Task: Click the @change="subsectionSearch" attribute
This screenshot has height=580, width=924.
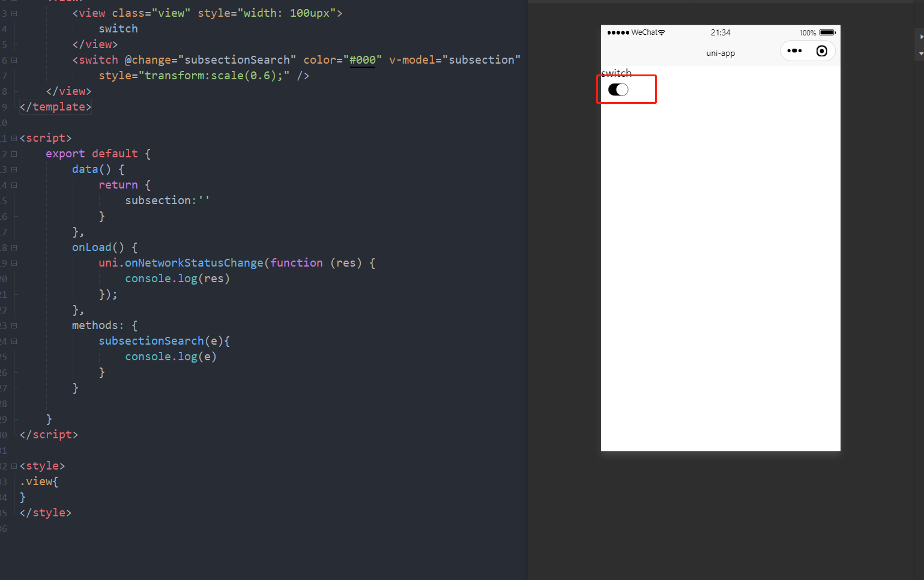Action: 210,60
